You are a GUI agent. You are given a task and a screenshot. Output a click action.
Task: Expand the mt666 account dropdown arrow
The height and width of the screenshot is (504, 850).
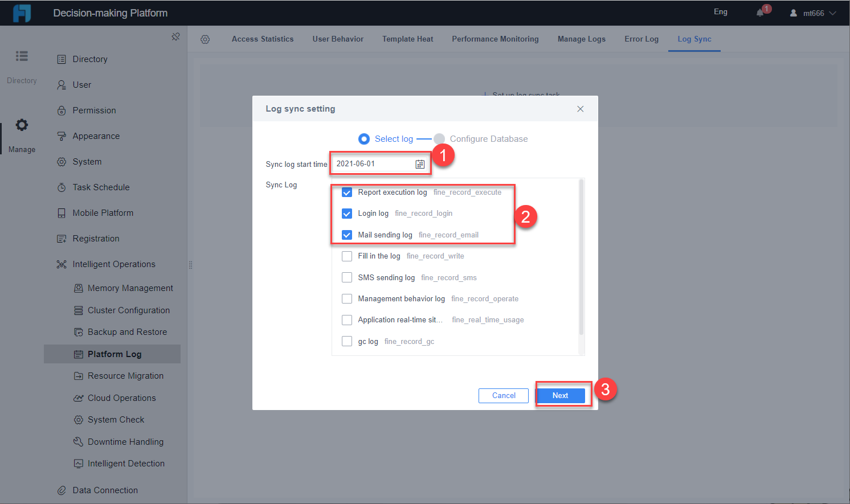coord(832,13)
